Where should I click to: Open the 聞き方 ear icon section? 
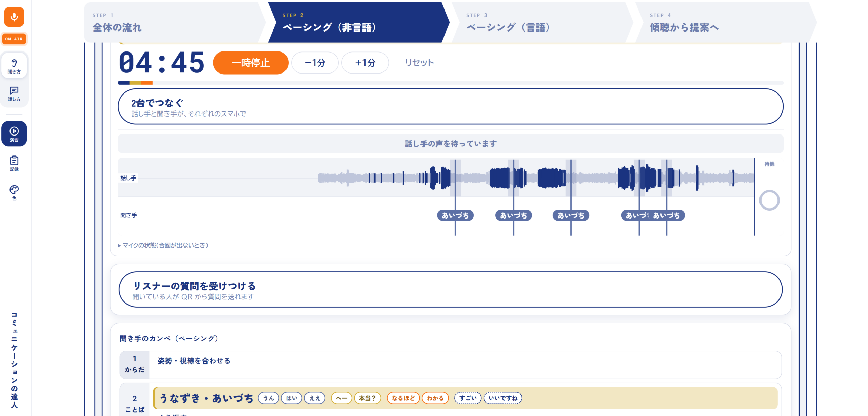tap(14, 66)
